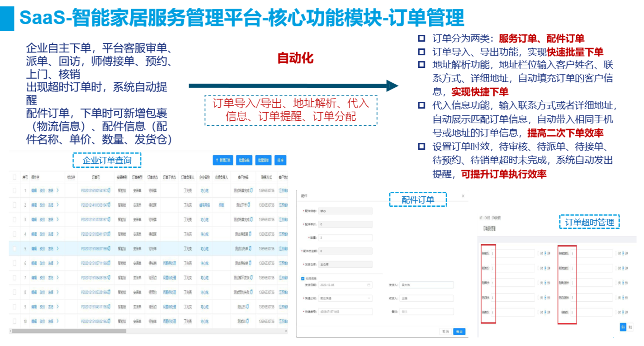This screenshot has height=346, width=644.
Task: Click the red 自动化 heading text
Action: (295, 58)
